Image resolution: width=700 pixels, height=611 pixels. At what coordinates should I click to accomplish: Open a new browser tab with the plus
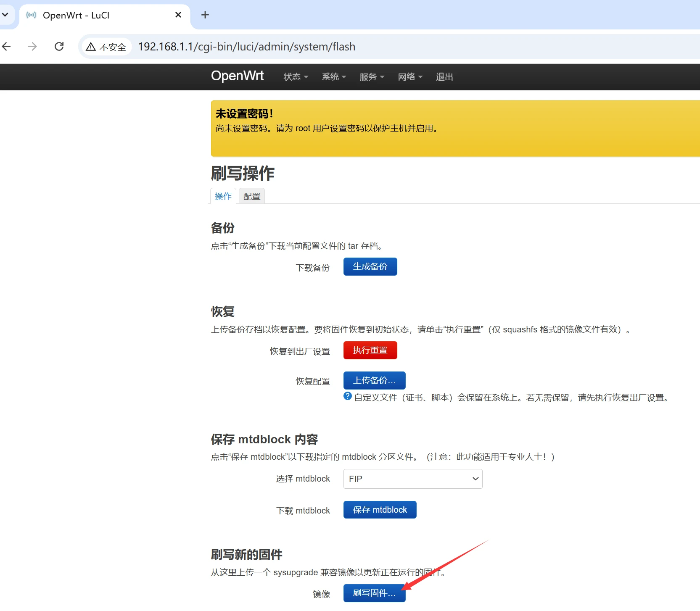(x=205, y=15)
